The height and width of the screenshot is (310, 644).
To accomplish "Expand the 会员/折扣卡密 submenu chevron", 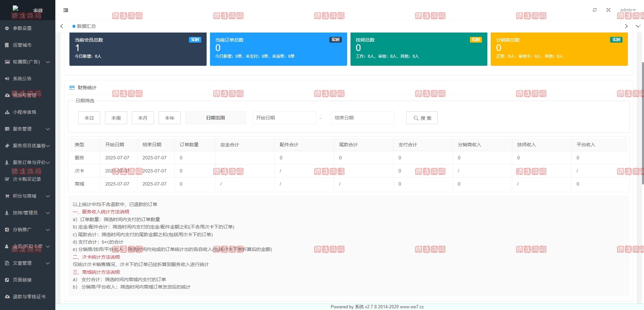I will pyautogui.click(x=48, y=246).
